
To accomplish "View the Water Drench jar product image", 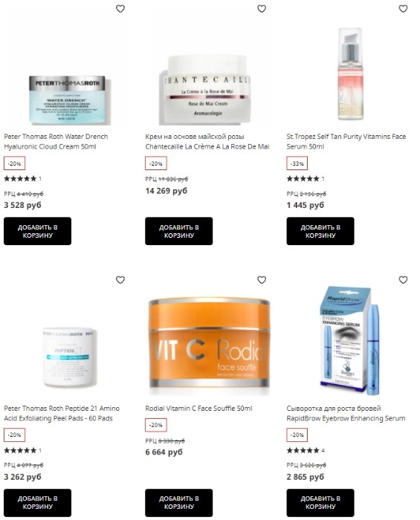I will coord(69,100).
